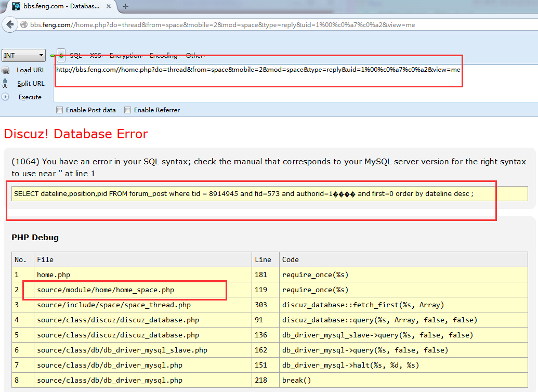Click the browser address bar URL
The width and height of the screenshot is (538, 392).
(x=222, y=25)
